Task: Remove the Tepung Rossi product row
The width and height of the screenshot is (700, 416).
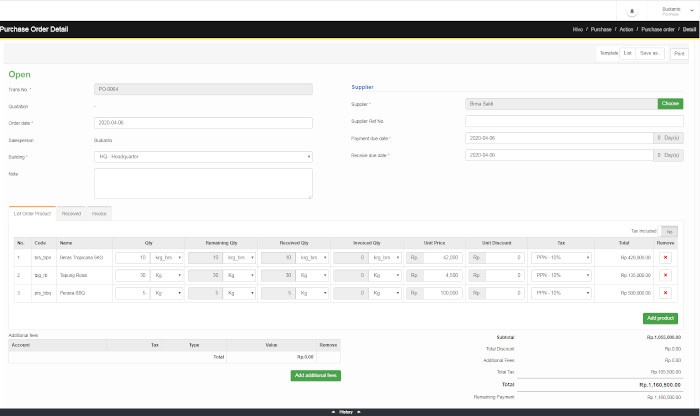Action: (666, 275)
